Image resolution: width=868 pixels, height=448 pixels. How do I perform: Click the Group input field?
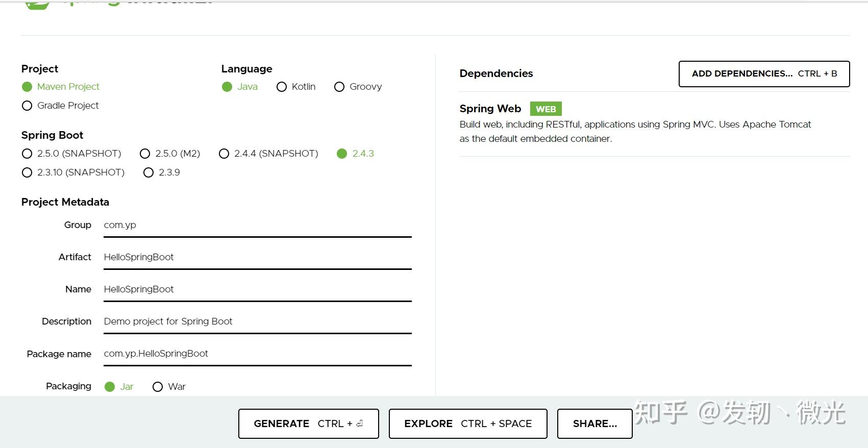pos(257,225)
